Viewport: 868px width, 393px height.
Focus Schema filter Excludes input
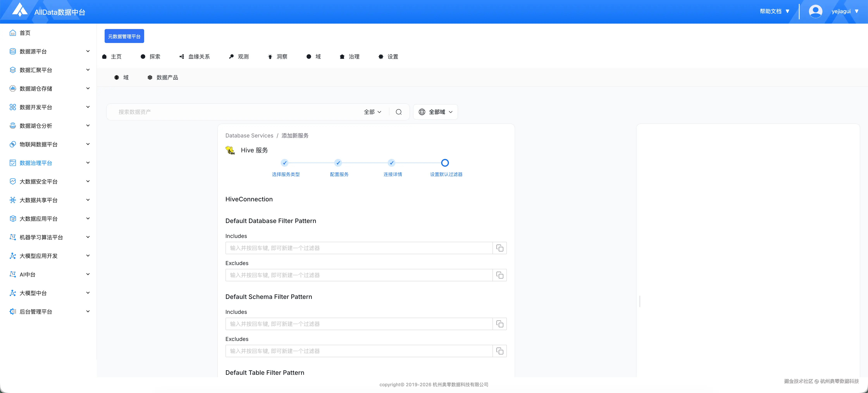(x=359, y=351)
